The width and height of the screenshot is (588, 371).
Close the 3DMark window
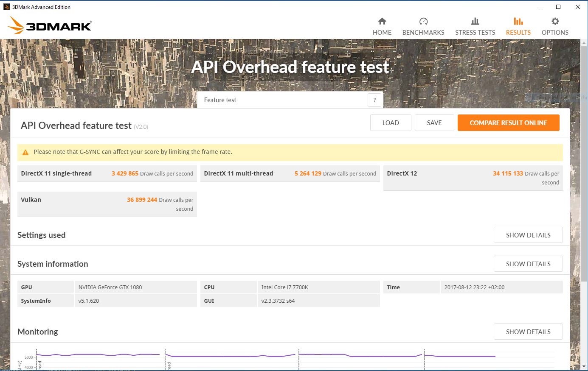coord(578,7)
